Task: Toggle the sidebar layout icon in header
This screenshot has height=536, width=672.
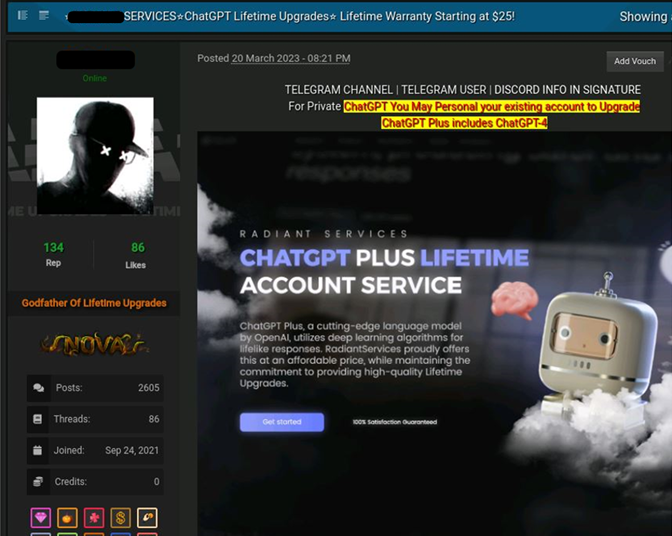Action: (23, 16)
